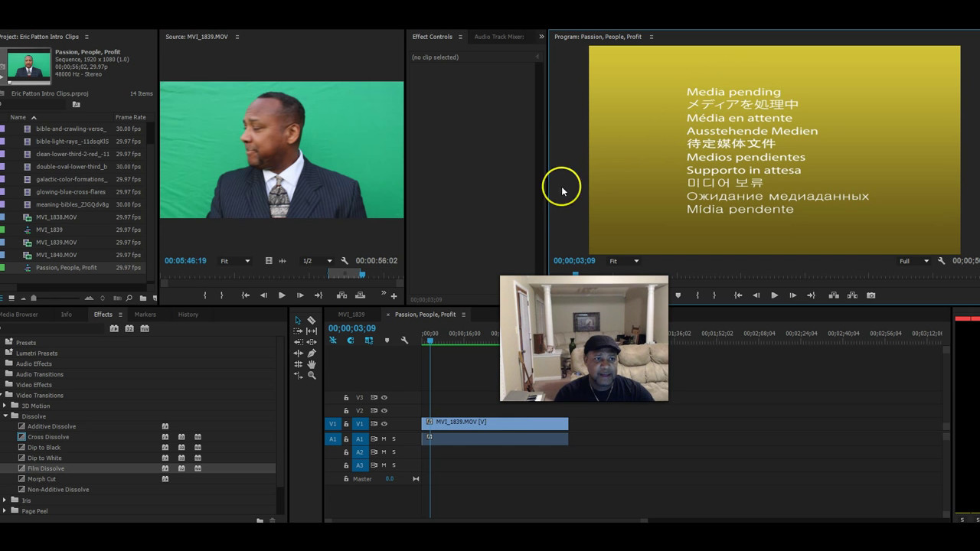
Task: Open Source monitor Fit zoom dropdown
Action: click(x=235, y=261)
